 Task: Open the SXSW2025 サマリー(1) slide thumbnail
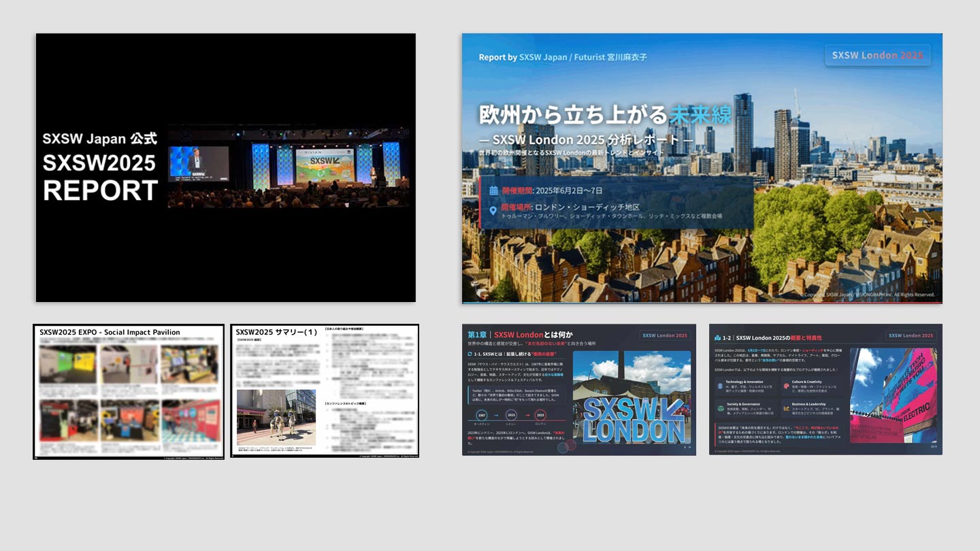pos(325,391)
